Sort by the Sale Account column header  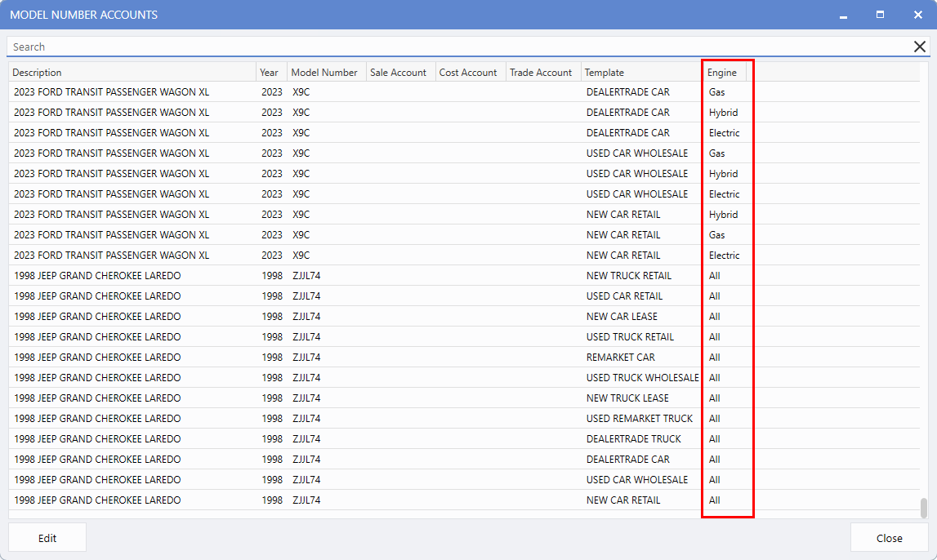[x=400, y=72]
